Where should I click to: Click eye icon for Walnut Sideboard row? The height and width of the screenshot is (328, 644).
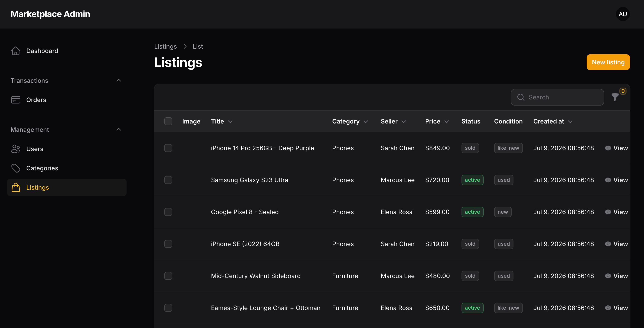pyautogui.click(x=608, y=276)
